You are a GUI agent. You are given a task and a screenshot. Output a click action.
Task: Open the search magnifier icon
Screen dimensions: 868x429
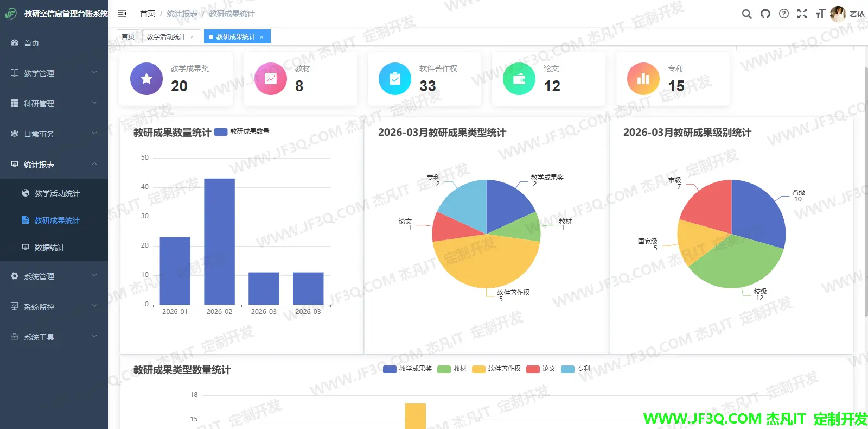click(747, 14)
